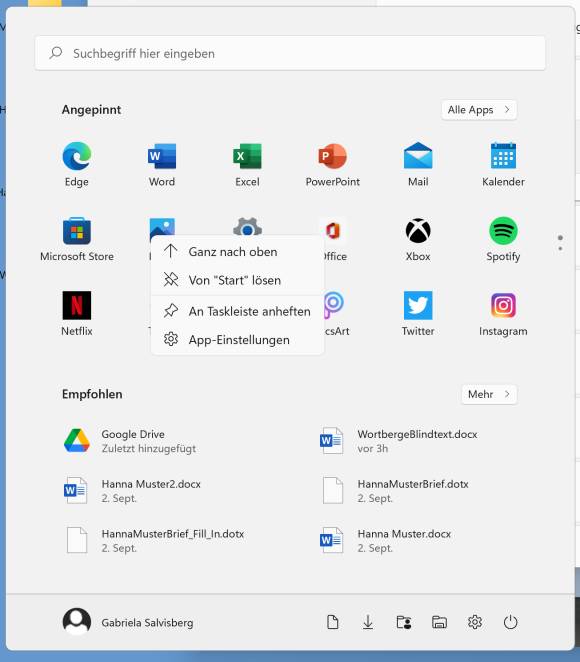Image resolution: width=580 pixels, height=662 pixels.
Task: Open the personal folder icon in footer
Action: point(404,622)
